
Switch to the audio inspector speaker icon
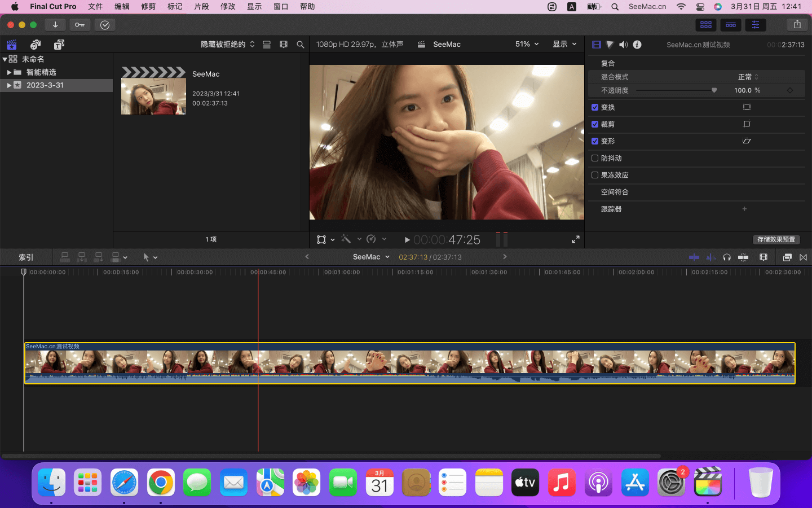click(623, 45)
